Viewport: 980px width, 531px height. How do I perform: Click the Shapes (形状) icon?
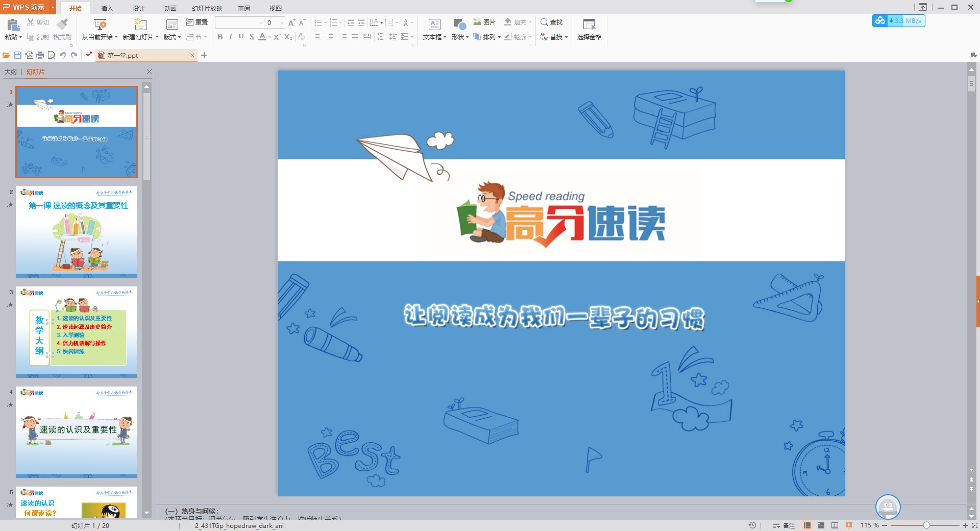460,25
